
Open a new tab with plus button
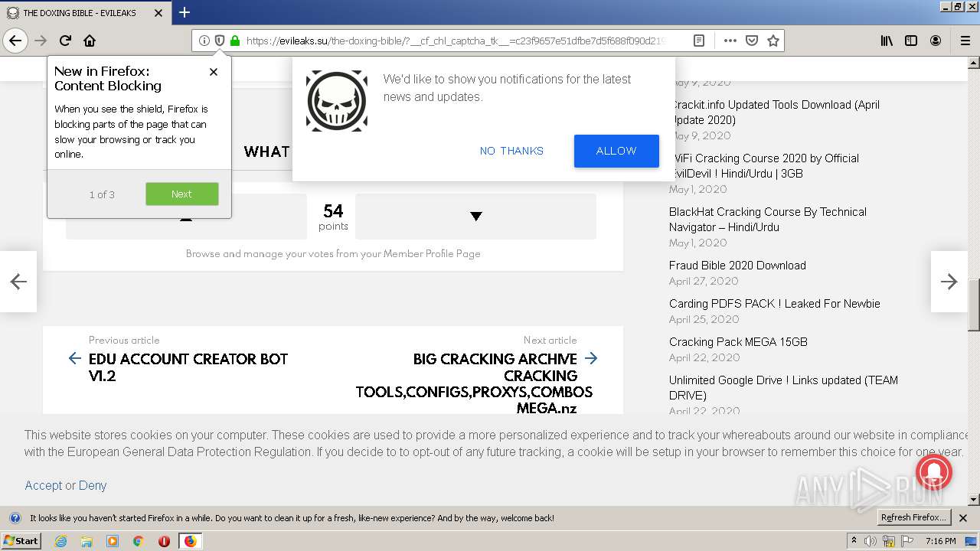pyautogui.click(x=185, y=12)
